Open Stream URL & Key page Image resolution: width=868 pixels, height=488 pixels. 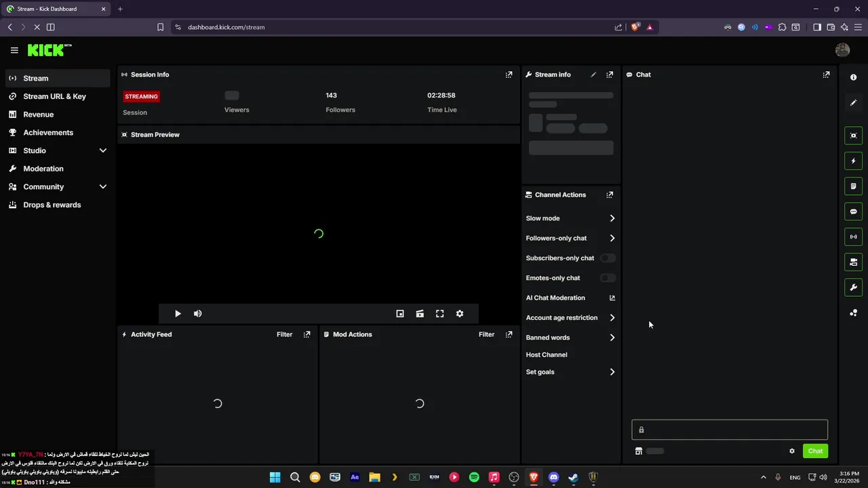tap(58, 96)
